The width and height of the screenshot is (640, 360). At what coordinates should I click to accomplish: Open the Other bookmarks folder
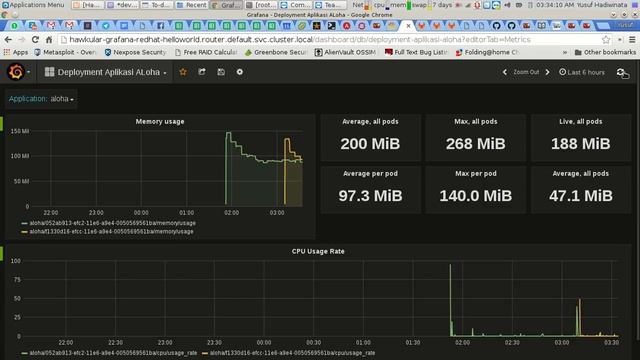coord(605,52)
